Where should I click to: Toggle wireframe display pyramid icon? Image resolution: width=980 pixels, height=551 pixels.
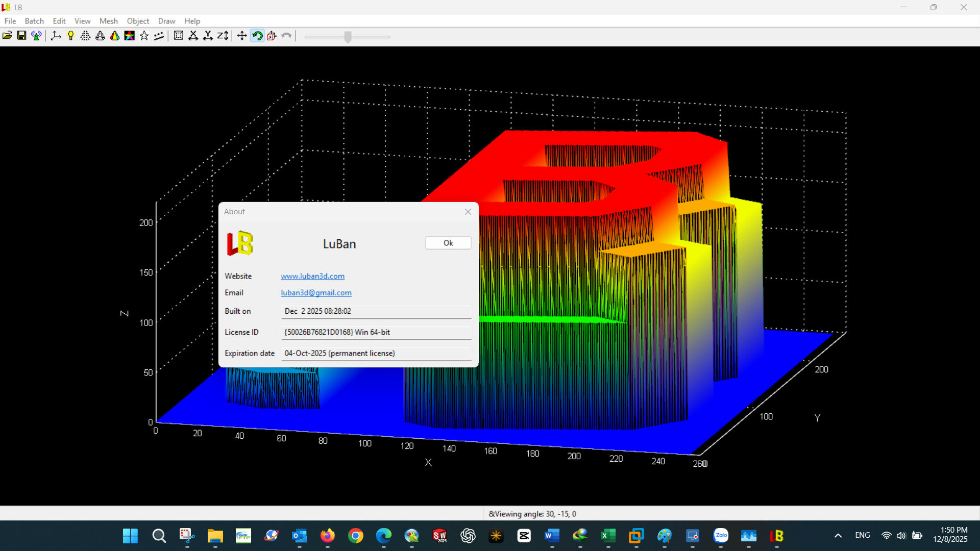(100, 36)
